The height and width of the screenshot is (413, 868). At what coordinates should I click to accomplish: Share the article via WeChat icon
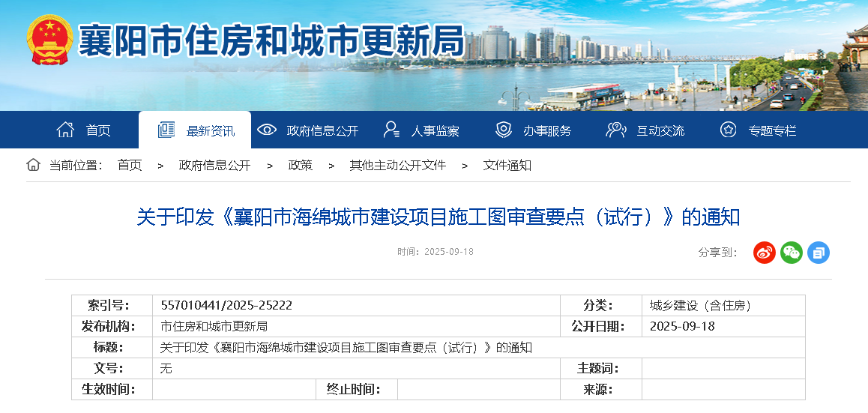tap(791, 253)
